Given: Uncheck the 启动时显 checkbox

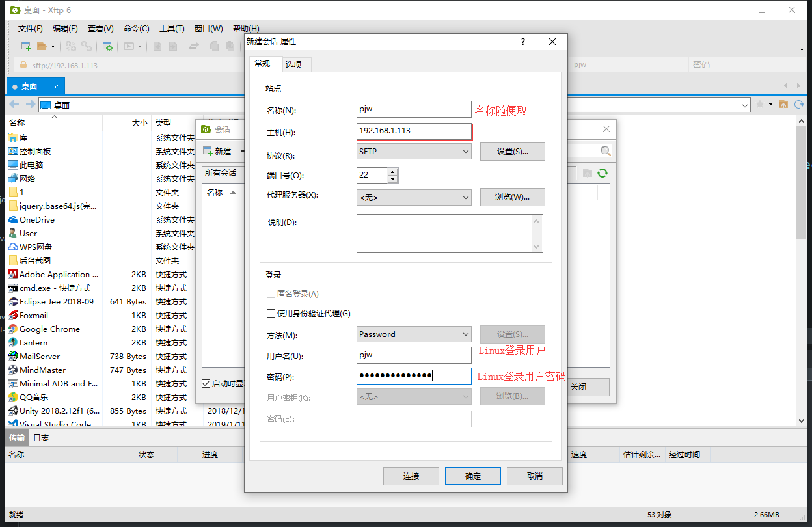Looking at the screenshot, I should [x=205, y=383].
